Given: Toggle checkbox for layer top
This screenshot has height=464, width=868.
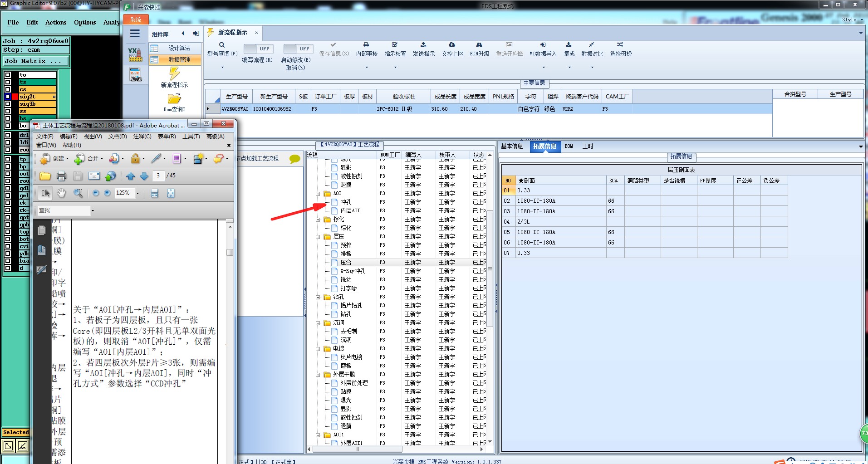Looking at the screenshot, I should pyautogui.click(x=8, y=232).
